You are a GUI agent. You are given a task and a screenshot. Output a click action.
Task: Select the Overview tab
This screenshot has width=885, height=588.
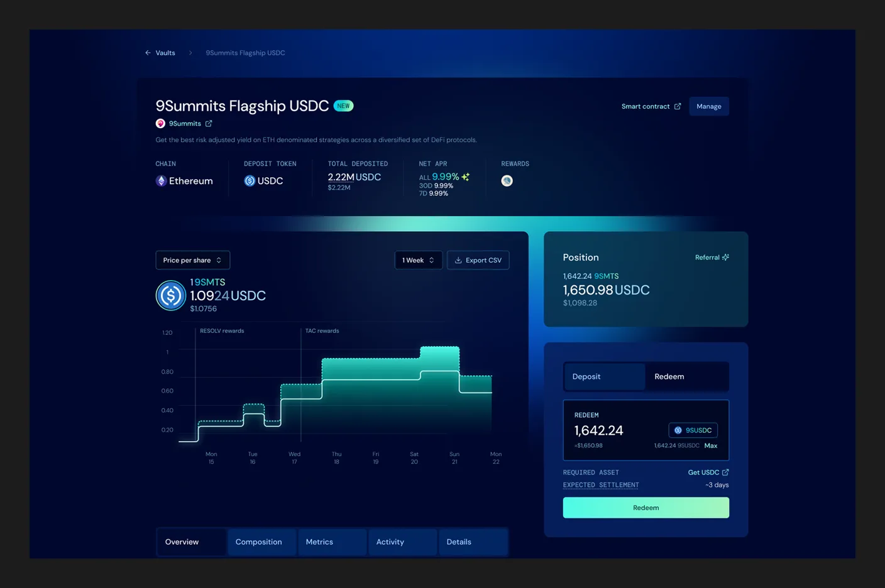[191, 542]
